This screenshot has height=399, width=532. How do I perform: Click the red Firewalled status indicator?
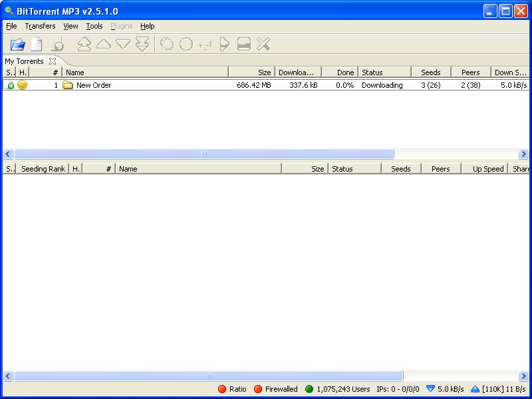coord(258,389)
